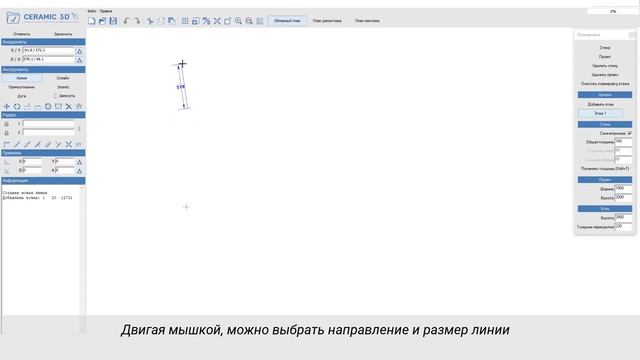640x360 pixels.
Task: Close the Проверка panel with its corner icon
Action: click(632, 35)
